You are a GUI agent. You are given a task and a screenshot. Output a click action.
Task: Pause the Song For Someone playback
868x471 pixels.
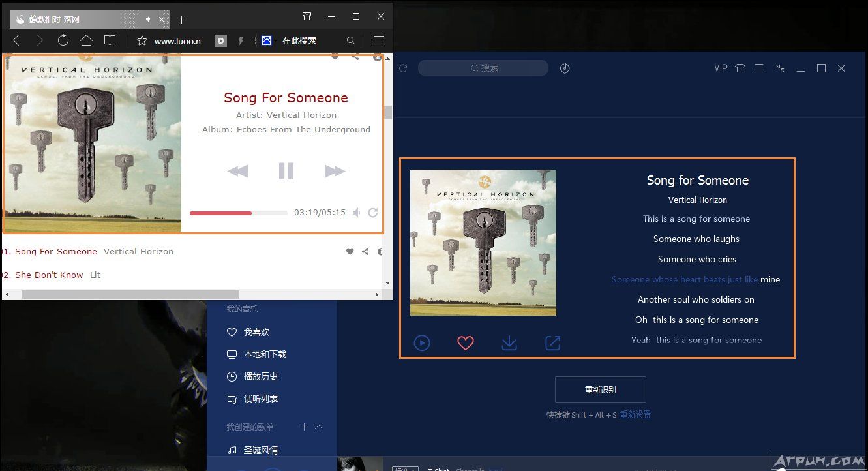coord(286,171)
